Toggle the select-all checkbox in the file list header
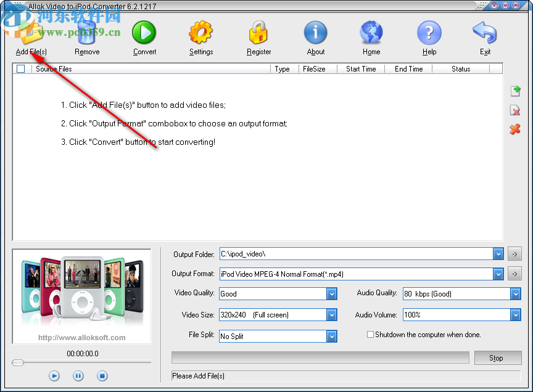The image size is (533, 392). (20, 68)
